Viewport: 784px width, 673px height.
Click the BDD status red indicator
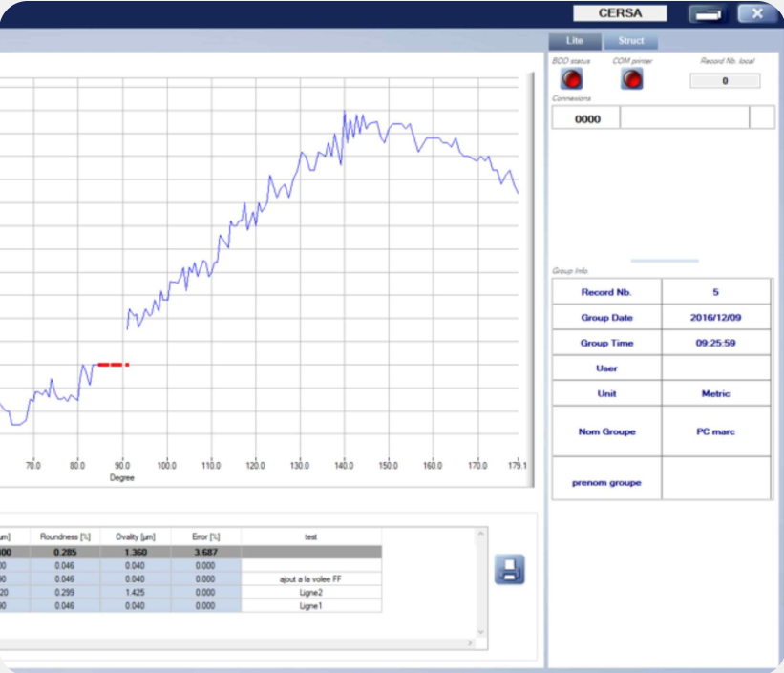(572, 79)
